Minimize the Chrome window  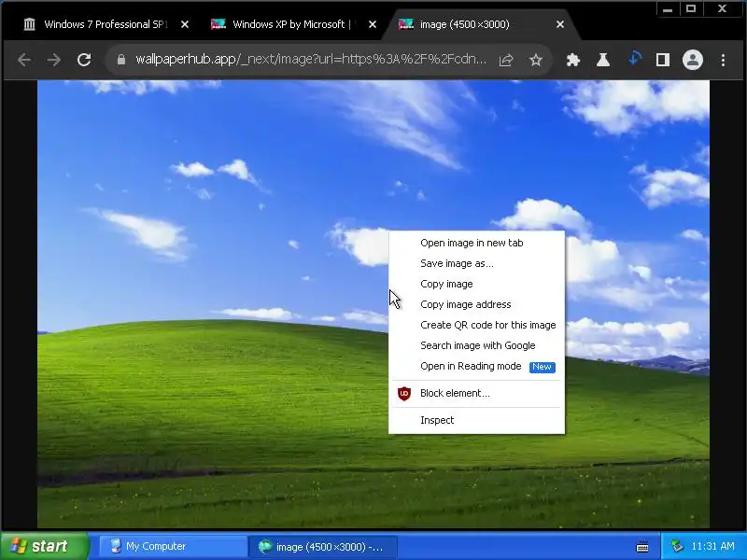[x=668, y=9]
